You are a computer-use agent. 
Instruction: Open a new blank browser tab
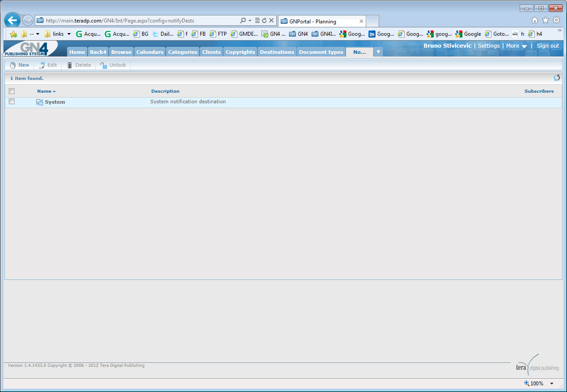pos(372,21)
